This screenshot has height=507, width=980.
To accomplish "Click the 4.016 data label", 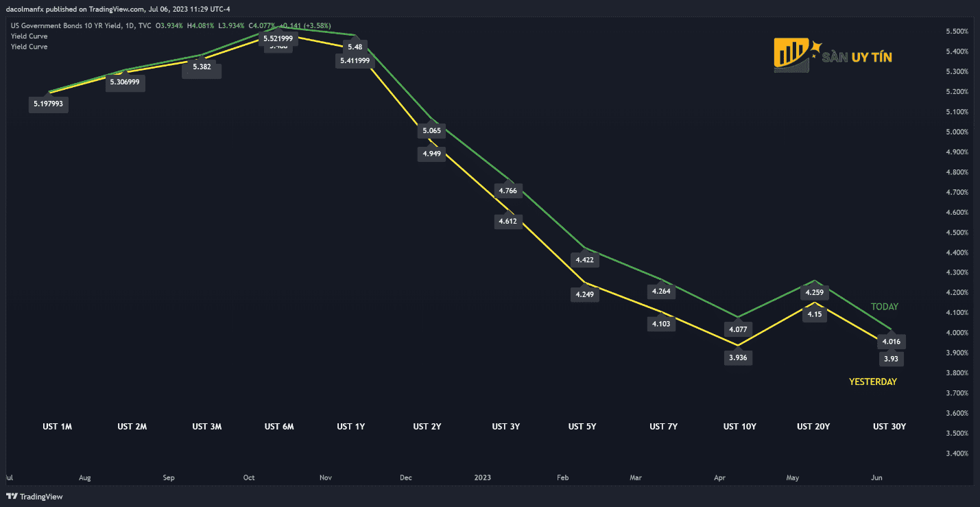I will (891, 342).
